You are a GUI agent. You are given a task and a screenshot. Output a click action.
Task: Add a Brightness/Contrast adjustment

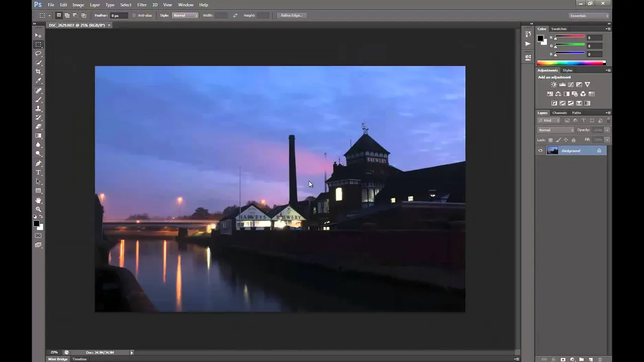pyautogui.click(x=554, y=84)
